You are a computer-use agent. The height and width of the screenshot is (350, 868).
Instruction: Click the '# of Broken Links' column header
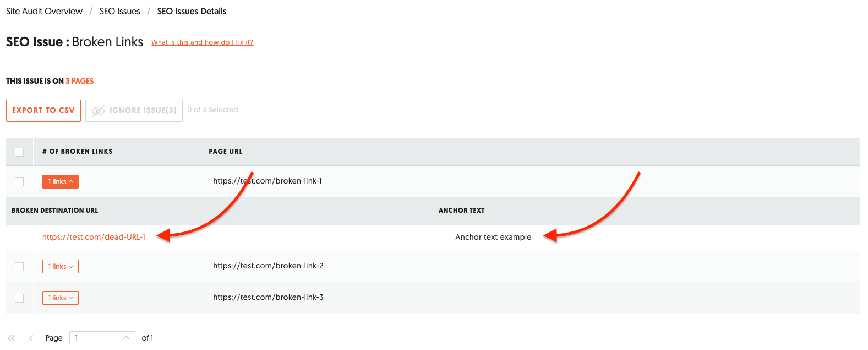click(x=77, y=152)
